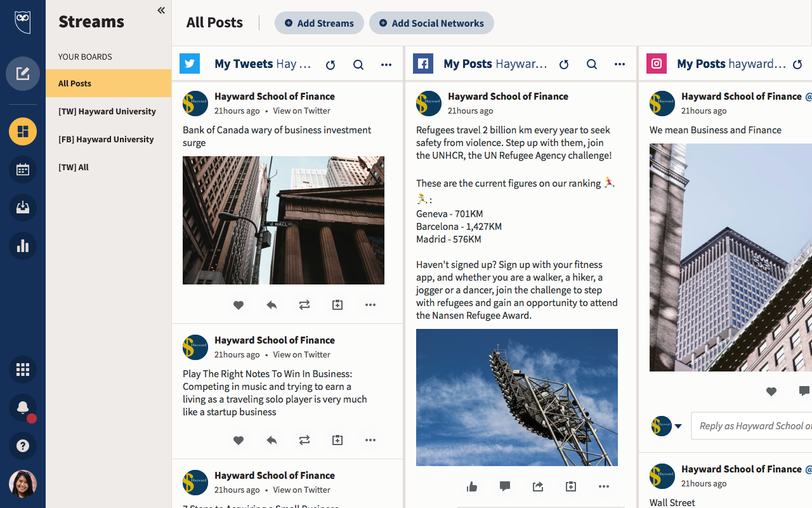Search within the My Tweets stream
Screen dimensions: 812x508
click(358, 64)
